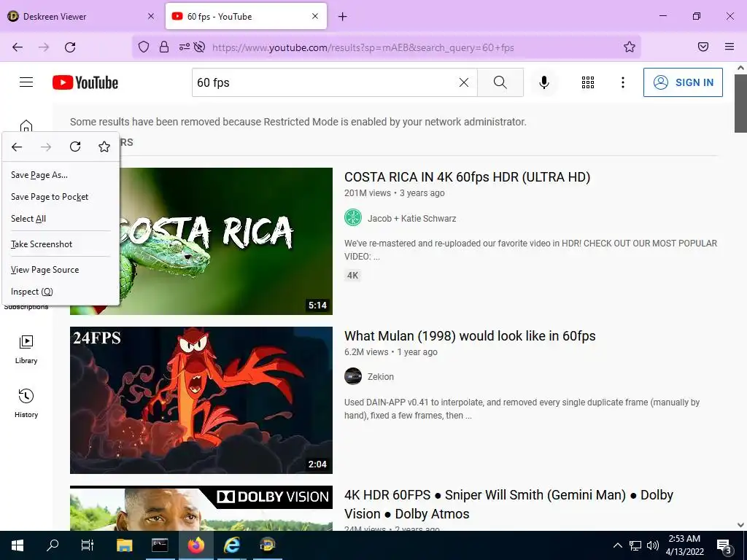The height and width of the screenshot is (560, 747).
Task: Open Jacob + Katie Schwarz channel link
Action: pos(411,219)
